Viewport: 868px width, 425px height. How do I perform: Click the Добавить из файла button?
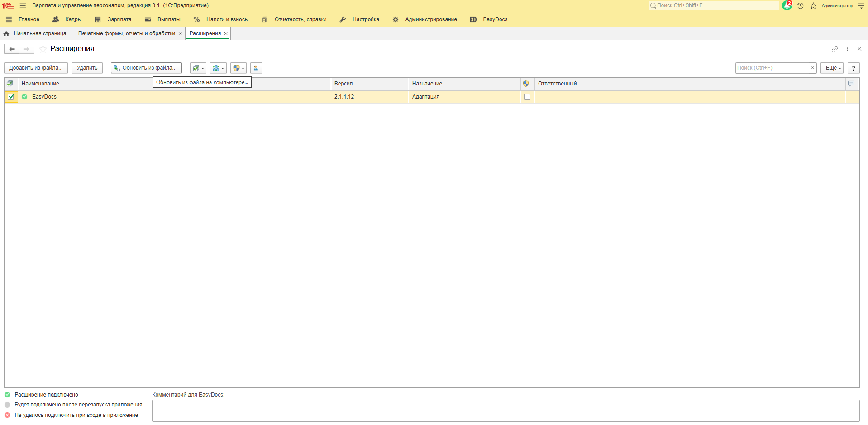(x=36, y=68)
